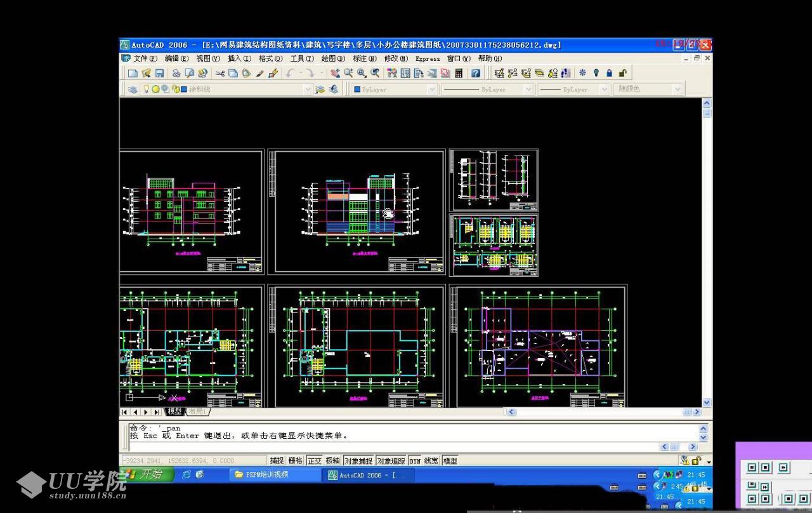Expand the 随颜色 plot style dropdown
This screenshot has height=513, width=812.
pyautogui.click(x=678, y=90)
